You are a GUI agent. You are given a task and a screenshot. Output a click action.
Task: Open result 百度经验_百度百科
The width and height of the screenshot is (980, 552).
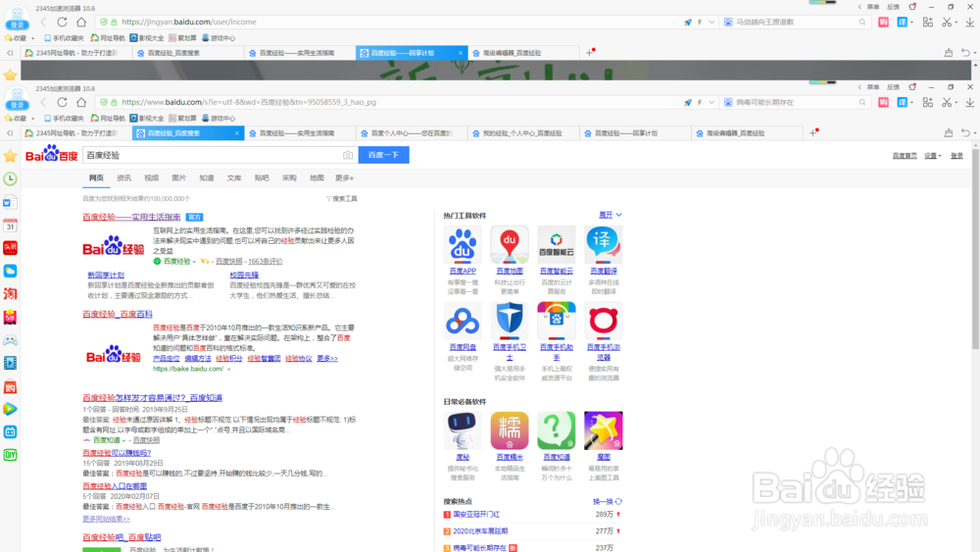[x=118, y=315]
